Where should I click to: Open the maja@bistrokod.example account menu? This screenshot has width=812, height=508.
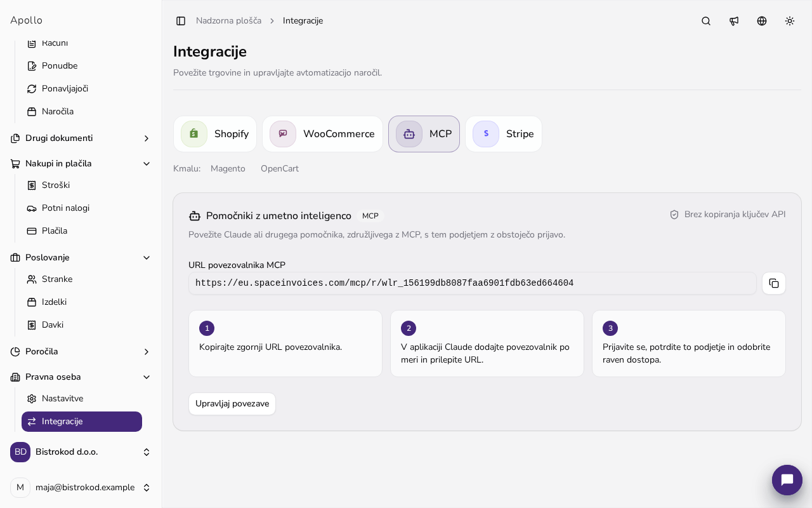[81, 488]
